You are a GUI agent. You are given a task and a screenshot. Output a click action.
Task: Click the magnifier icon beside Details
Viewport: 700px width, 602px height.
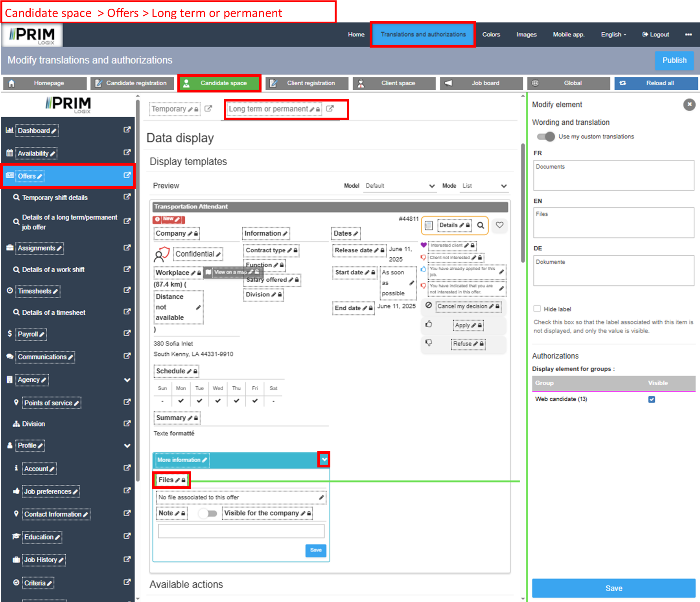481,225
